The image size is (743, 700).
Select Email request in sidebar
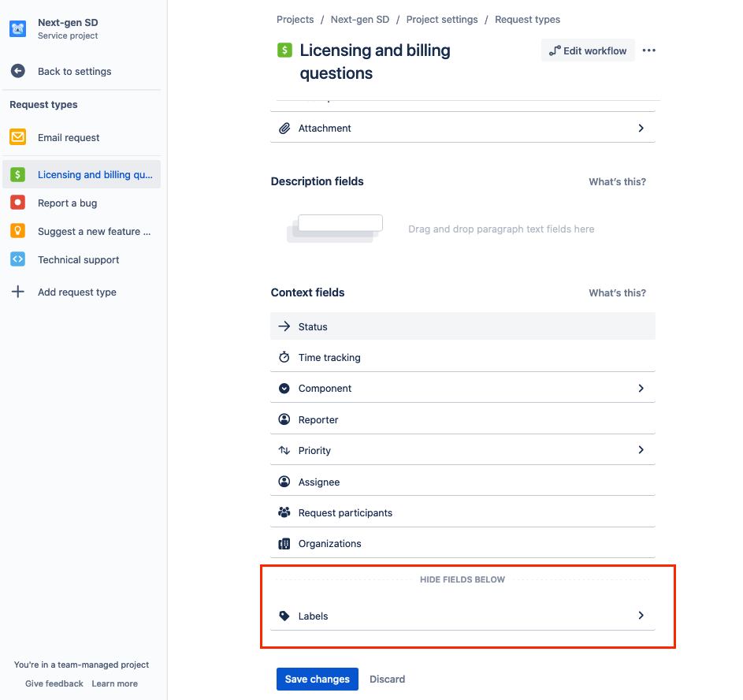81,137
